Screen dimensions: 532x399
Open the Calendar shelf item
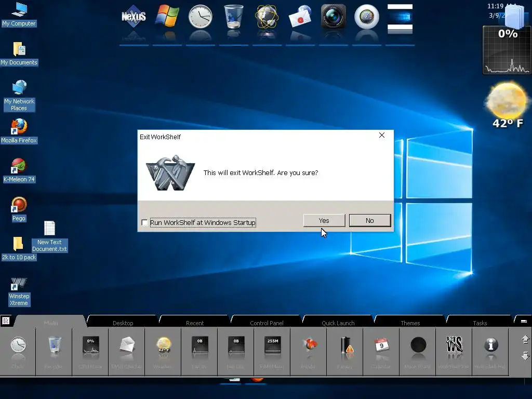pos(381,351)
